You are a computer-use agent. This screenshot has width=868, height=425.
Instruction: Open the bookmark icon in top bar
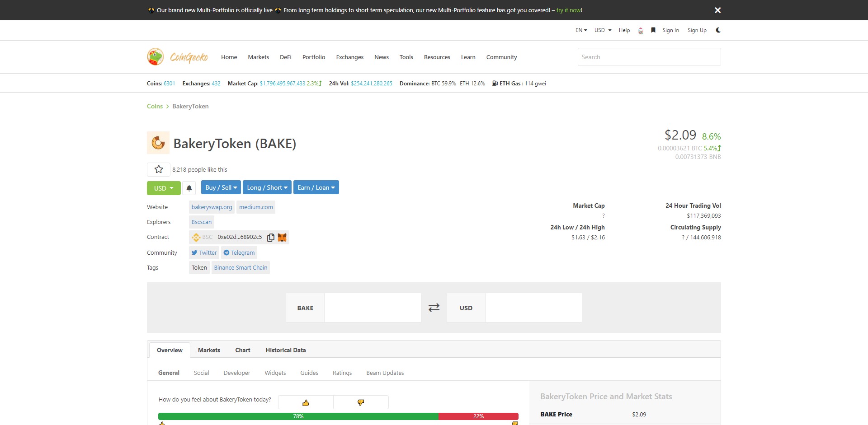[653, 30]
